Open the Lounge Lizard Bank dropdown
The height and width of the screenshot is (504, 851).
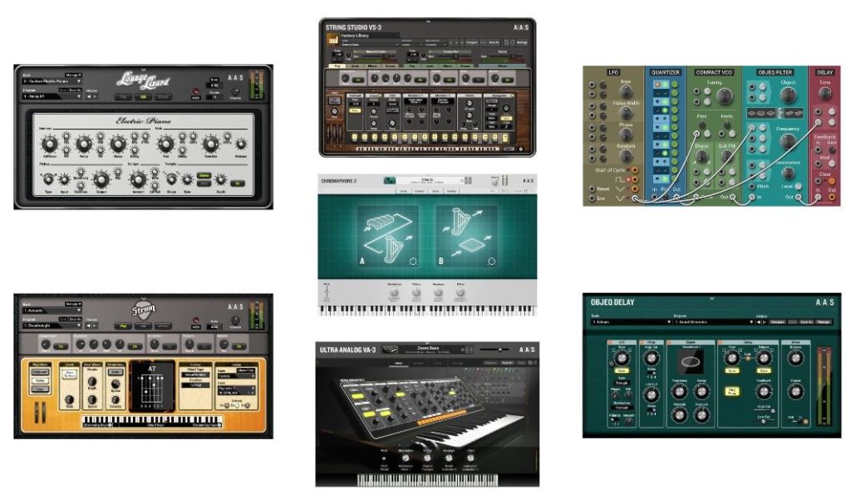tap(52, 81)
